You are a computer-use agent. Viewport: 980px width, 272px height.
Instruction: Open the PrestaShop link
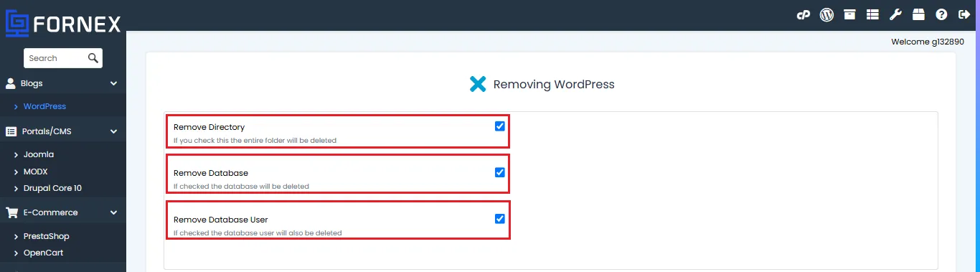pyautogui.click(x=46, y=236)
